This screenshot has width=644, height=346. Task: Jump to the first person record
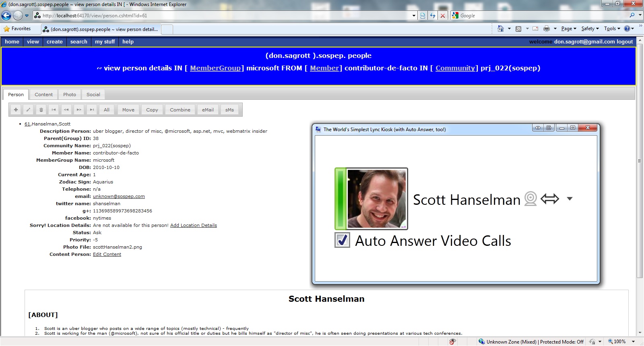point(54,110)
